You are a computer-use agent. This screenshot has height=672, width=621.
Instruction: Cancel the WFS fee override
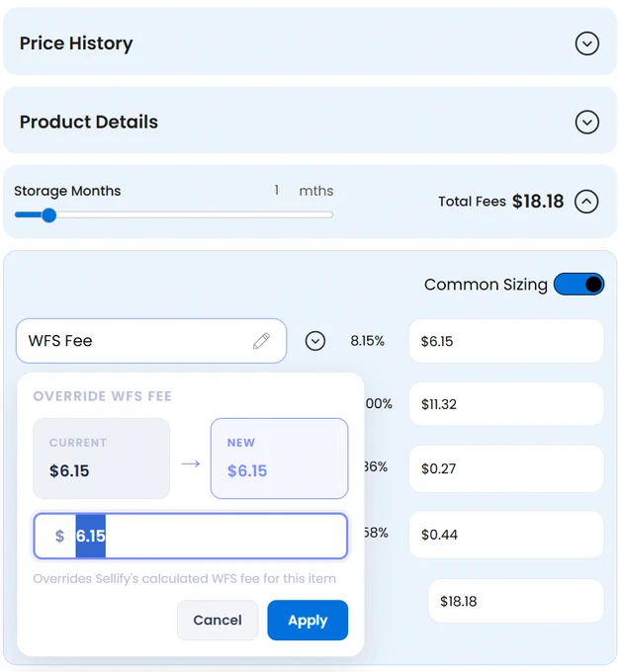click(x=218, y=621)
